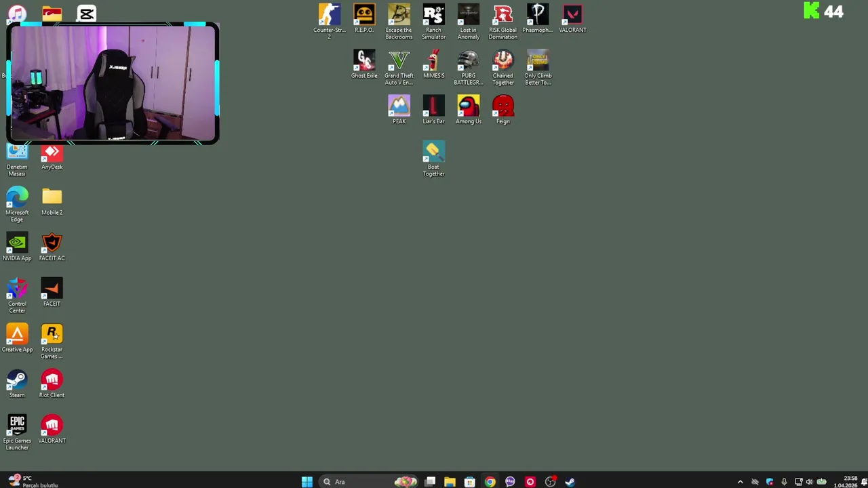868x488 pixels.
Task: Launch the PUBG BATTLEGROUNDS shortcut
Action: tap(469, 67)
